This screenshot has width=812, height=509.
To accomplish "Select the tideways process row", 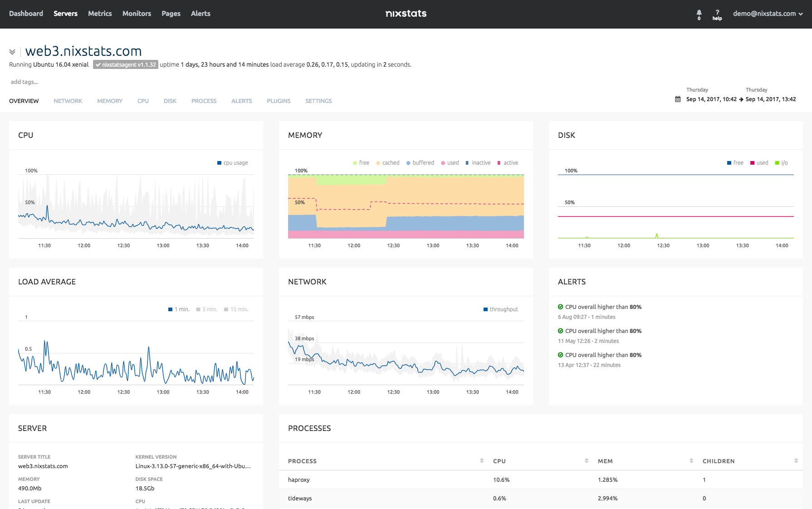I will (x=541, y=498).
